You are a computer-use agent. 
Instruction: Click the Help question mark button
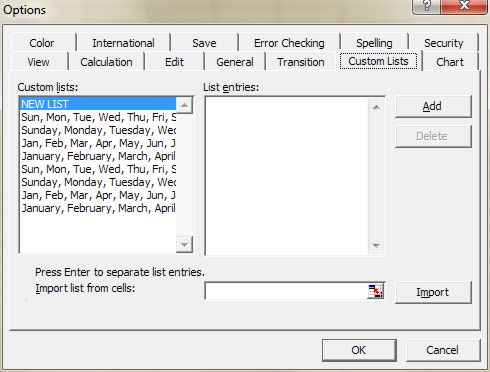[427, 6]
